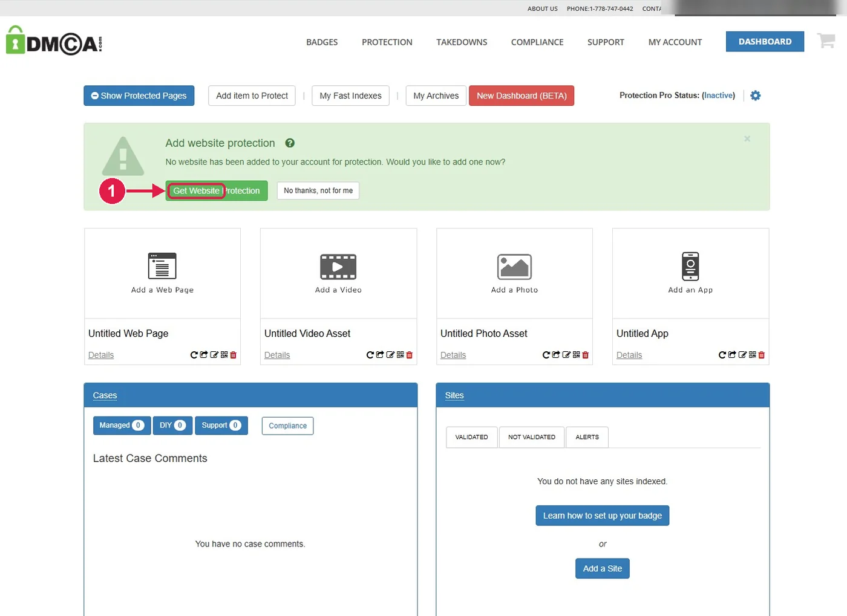Open the TAKEDOWNS menu
The height and width of the screenshot is (616, 847).
(x=462, y=42)
